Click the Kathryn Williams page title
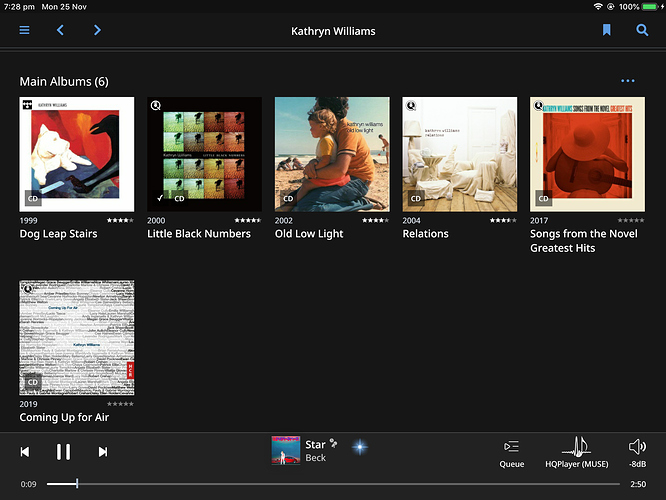 (333, 31)
